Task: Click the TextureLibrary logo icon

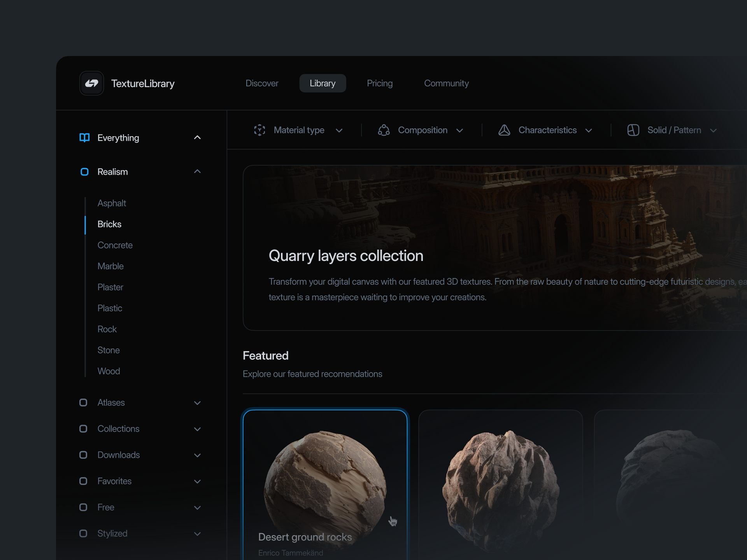Action: [91, 83]
